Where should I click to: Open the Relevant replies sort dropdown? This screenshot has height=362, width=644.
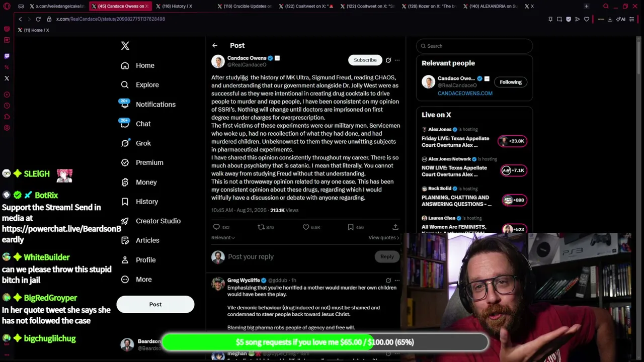click(223, 238)
